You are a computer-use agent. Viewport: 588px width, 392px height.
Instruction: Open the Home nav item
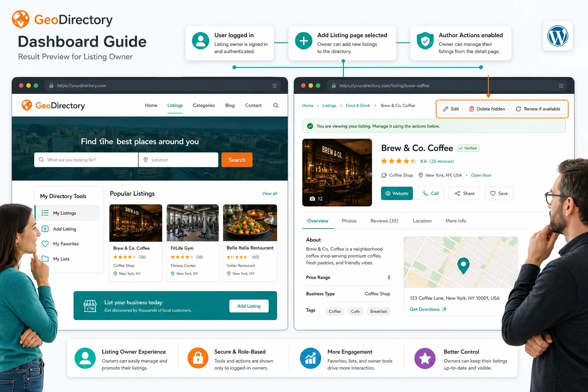click(151, 105)
